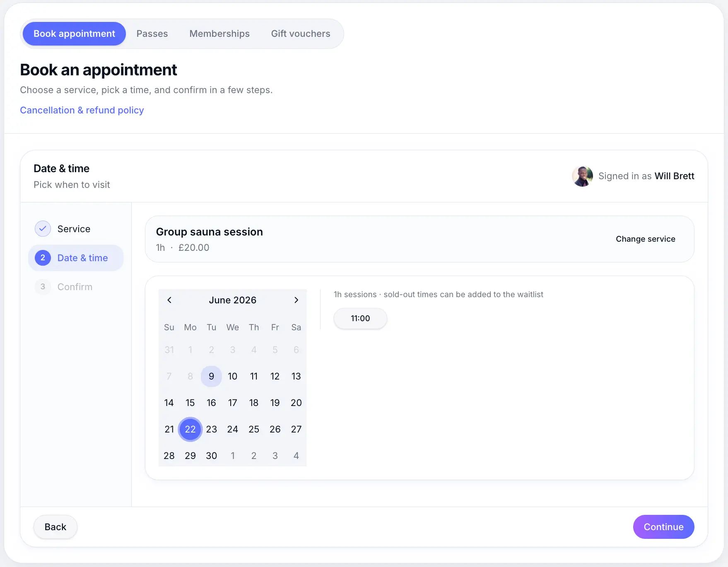Select June 21 in calendar
This screenshot has width=728, height=567.
coord(169,429)
